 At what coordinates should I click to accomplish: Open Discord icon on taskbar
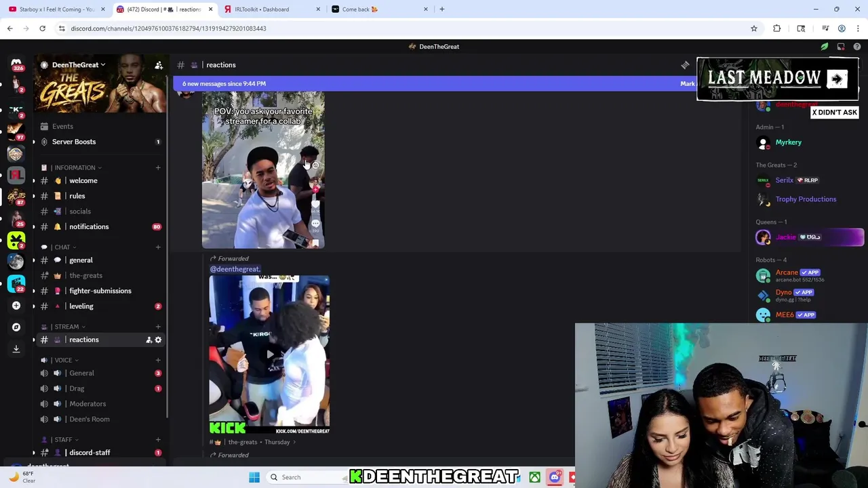(x=555, y=477)
